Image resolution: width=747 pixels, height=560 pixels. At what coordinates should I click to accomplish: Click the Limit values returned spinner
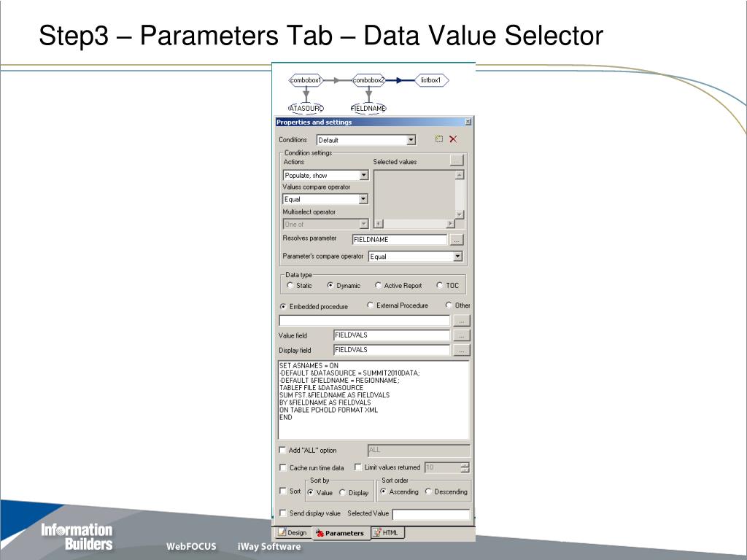pos(465,467)
